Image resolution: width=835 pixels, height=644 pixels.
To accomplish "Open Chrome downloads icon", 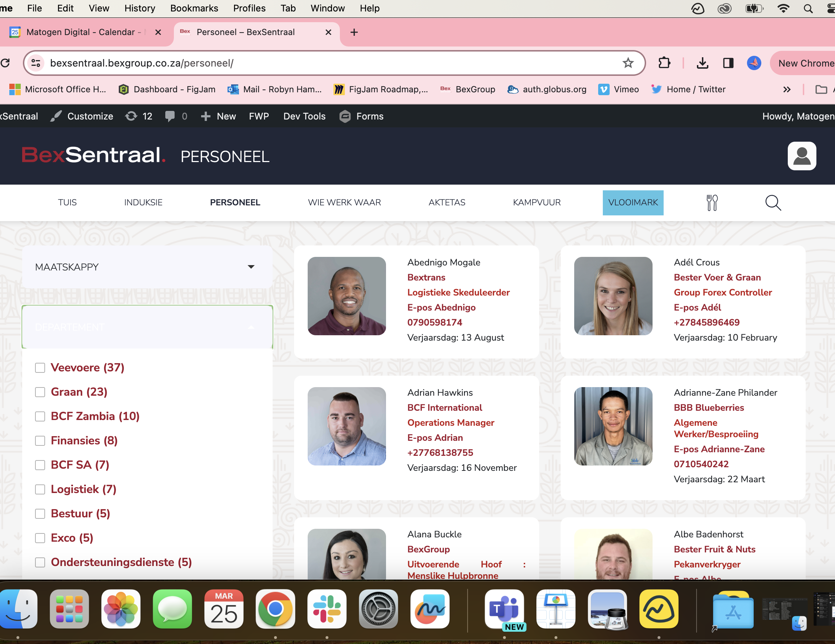I will coord(702,63).
